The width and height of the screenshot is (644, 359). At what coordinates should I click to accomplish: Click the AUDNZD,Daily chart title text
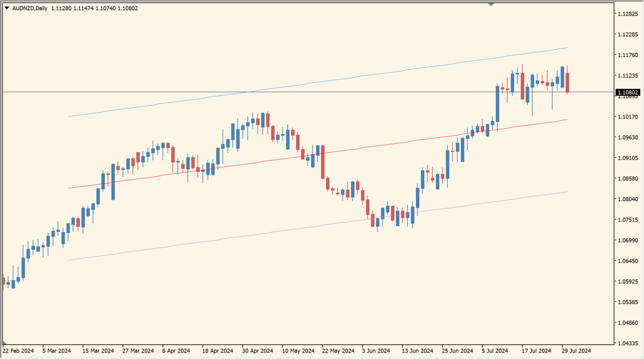click(29, 8)
